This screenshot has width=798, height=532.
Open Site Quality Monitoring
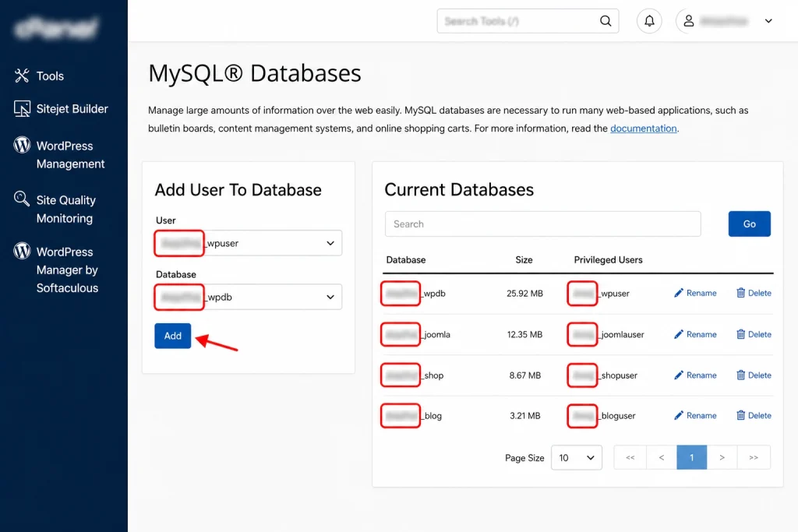click(55, 209)
